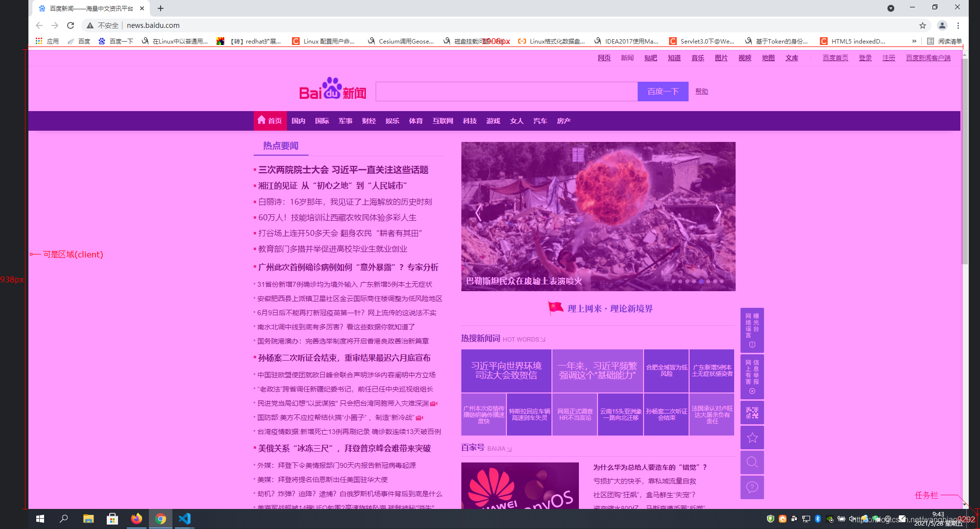
Task: Bookmark this page with the star icon
Action: click(x=923, y=25)
